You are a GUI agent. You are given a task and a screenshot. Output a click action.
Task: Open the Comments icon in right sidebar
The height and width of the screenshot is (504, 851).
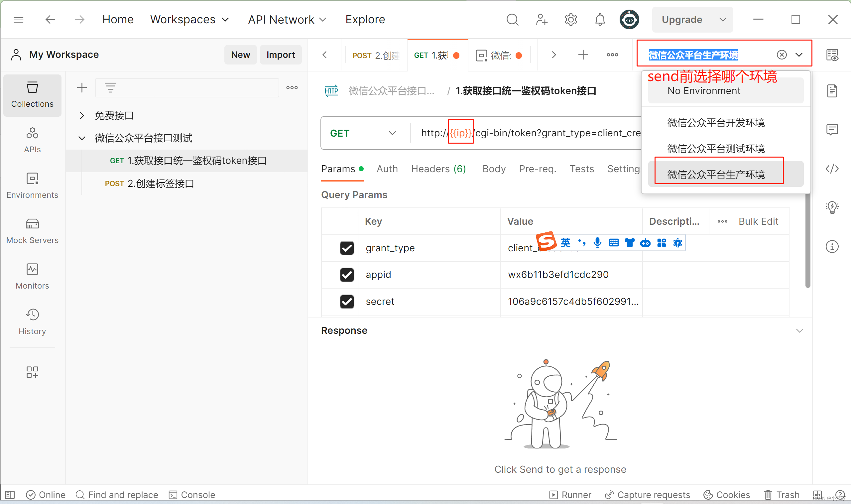click(832, 129)
